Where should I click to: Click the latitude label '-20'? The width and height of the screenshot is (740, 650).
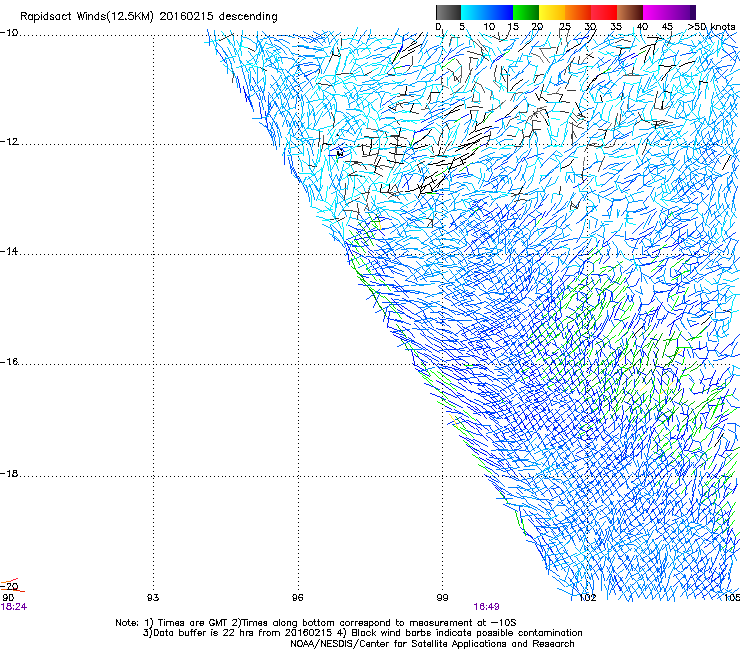[x=9, y=586]
